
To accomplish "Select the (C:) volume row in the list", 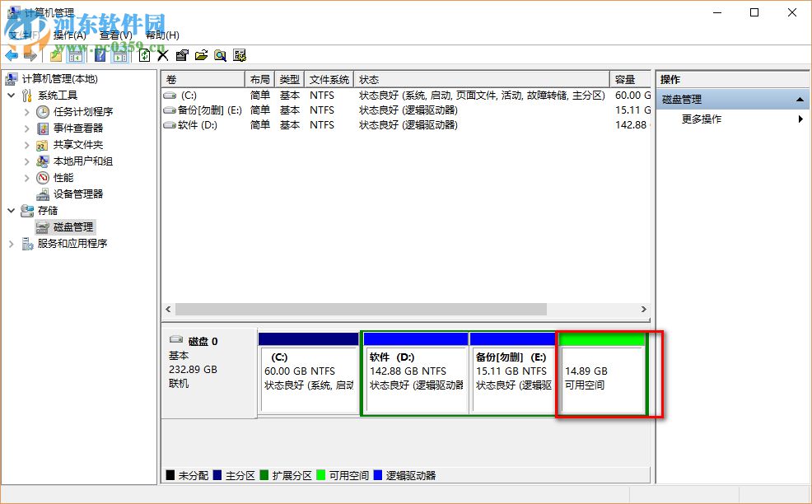I will (x=188, y=95).
